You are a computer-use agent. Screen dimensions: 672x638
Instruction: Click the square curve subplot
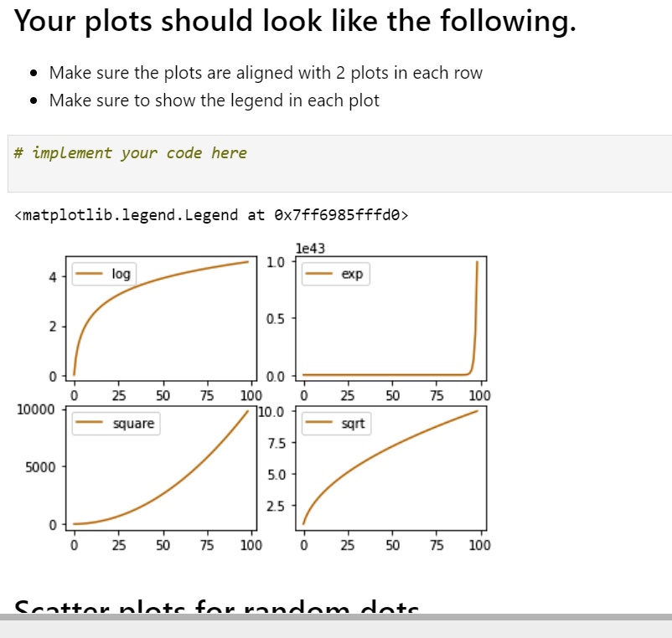tap(161, 468)
